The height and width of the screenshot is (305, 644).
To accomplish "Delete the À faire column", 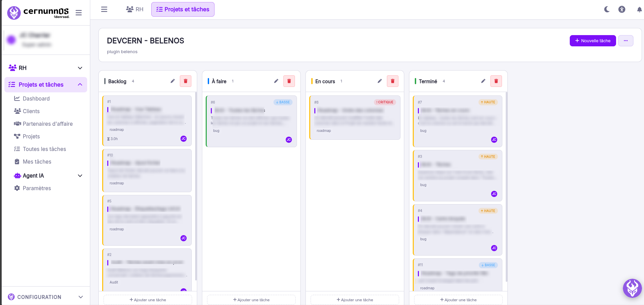I will (x=289, y=81).
